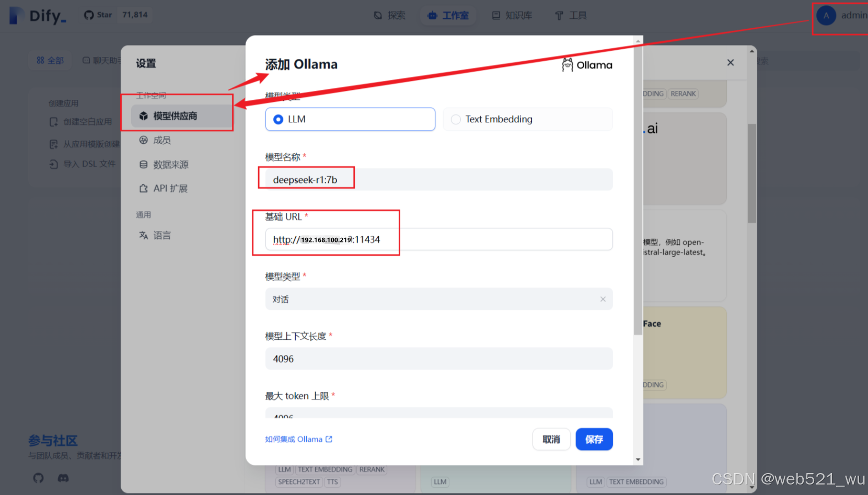Click the 模型供应商 cube icon
The image size is (868, 495).
[x=144, y=116]
